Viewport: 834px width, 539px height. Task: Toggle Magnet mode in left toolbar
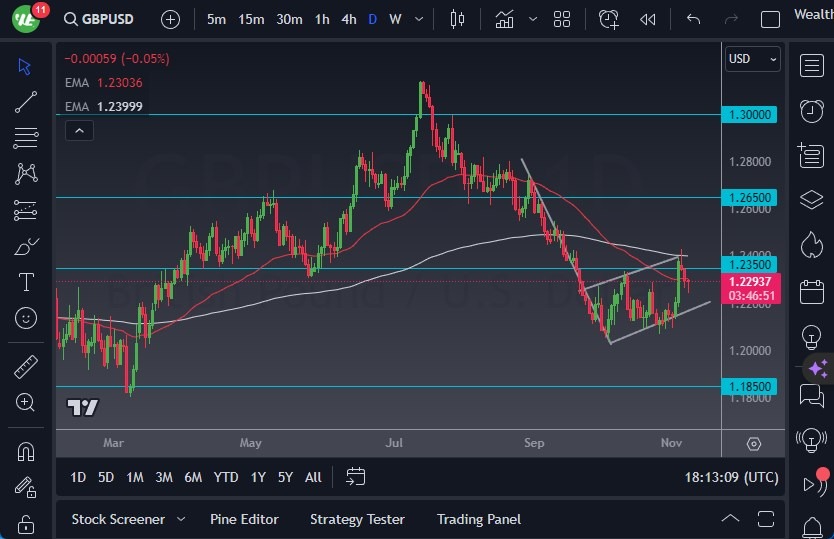tap(26, 451)
